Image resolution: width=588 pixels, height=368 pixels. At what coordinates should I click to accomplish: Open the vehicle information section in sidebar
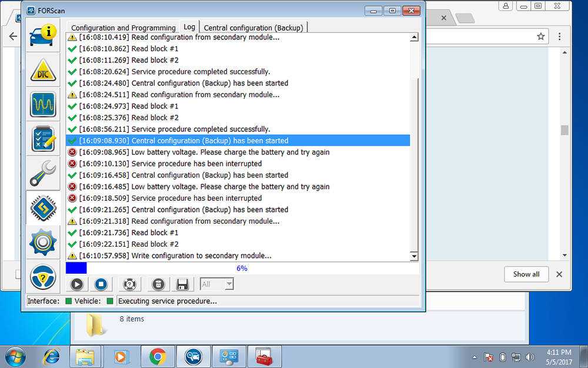tap(43, 35)
